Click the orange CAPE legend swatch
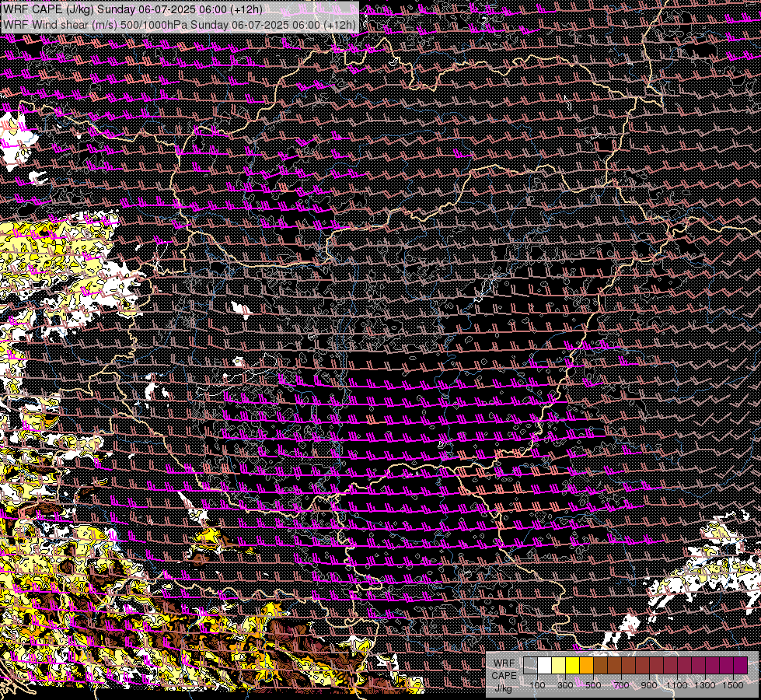761x700 pixels. (587, 665)
